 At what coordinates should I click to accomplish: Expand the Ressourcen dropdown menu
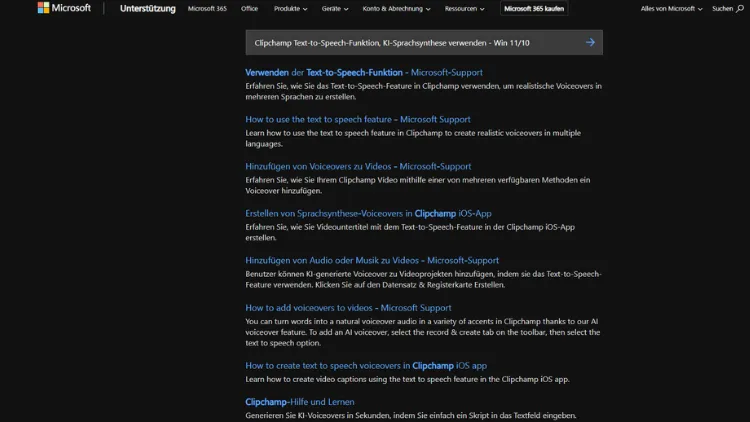click(464, 9)
